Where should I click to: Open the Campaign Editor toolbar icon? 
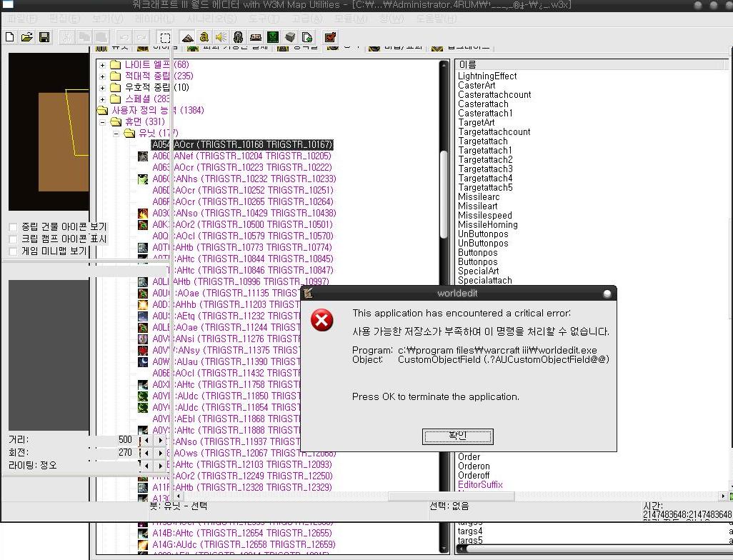pyautogui.click(x=255, y=37)
